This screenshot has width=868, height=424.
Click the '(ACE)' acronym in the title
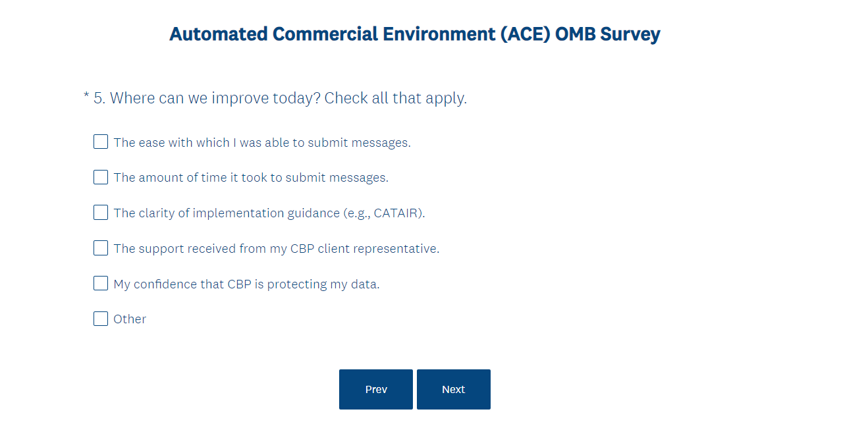[x=525, y=34]
